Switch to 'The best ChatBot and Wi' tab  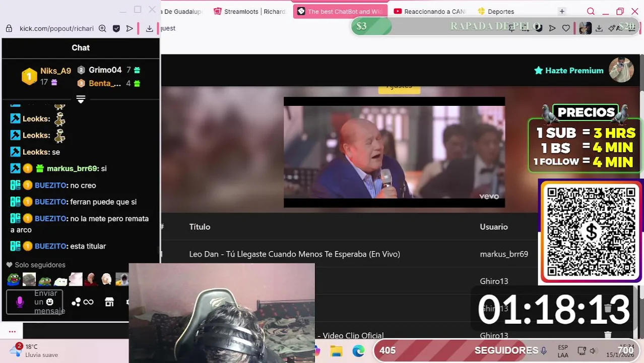(x=340, y=11)
